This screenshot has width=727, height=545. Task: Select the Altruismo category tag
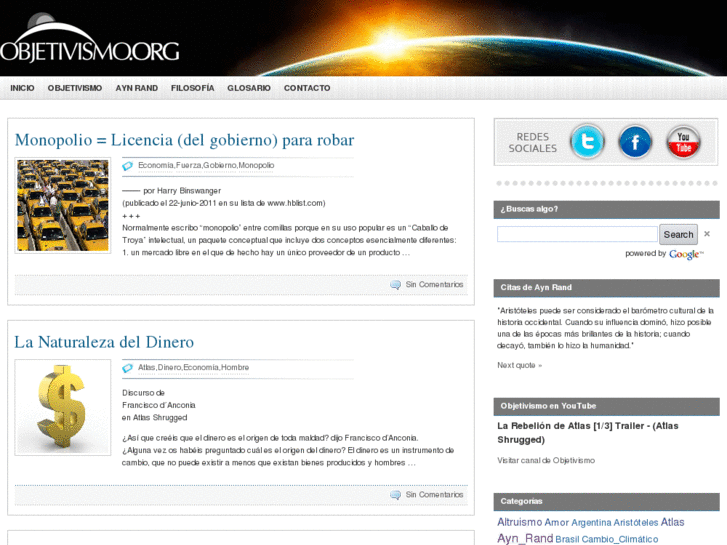(519, 522)
